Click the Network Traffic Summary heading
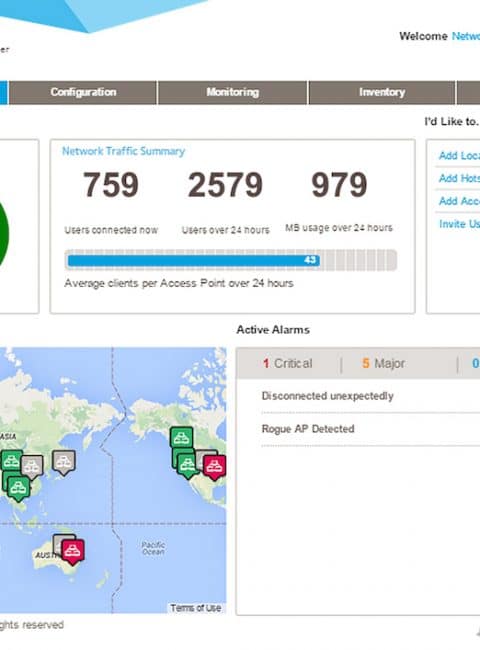 123,151
